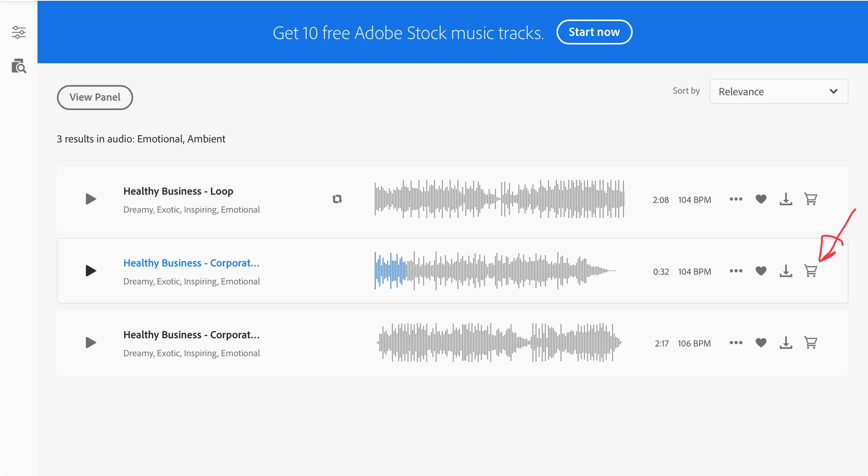Add Healthy Business - Loop to cart
Viewport: 868px width, 476px height.
(811, 199)
